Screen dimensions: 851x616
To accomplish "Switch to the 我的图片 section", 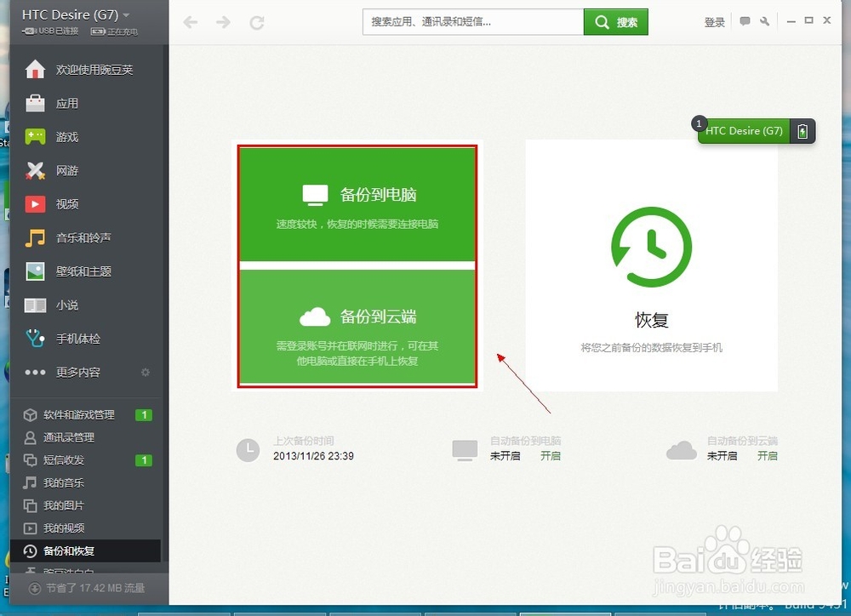I will (x=51, y=505).
